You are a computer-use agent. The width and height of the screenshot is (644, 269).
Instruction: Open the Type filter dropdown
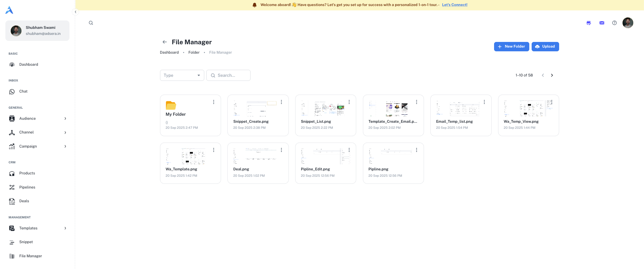click(x=182, y=75)
